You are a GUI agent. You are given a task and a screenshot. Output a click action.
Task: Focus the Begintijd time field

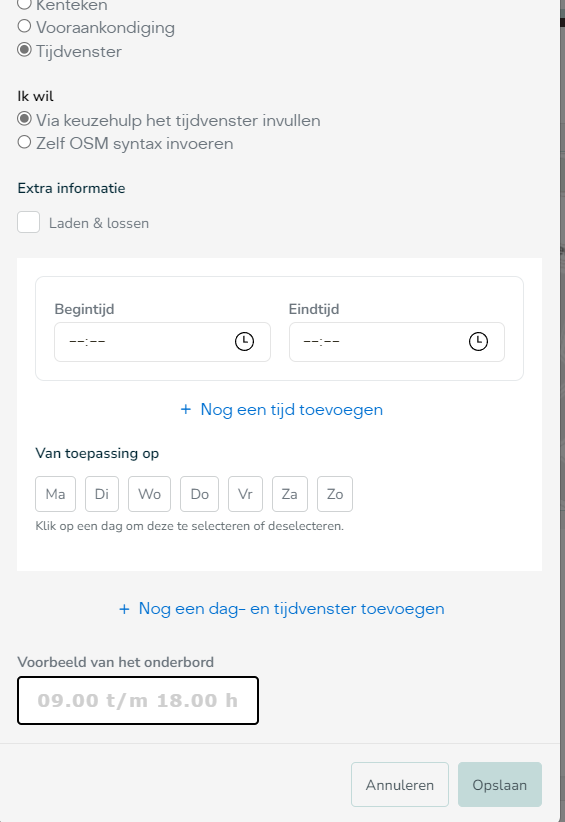pos(162,342)
